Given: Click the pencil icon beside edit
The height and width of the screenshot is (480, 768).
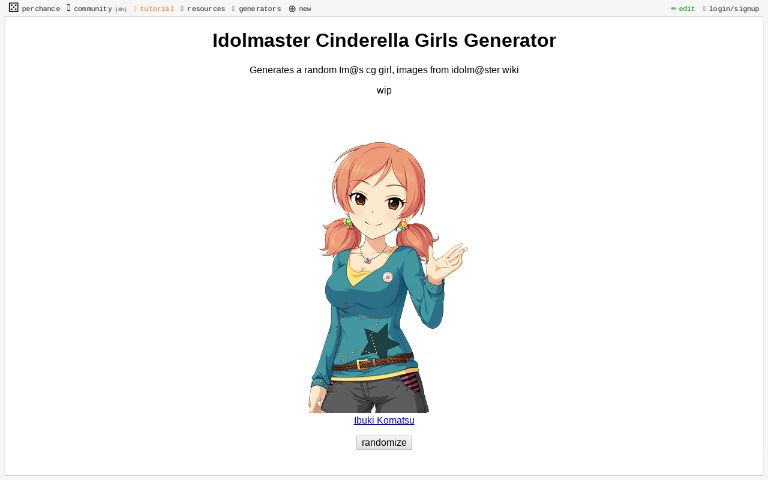Looking at the screenshot, I should click(673, 9).
